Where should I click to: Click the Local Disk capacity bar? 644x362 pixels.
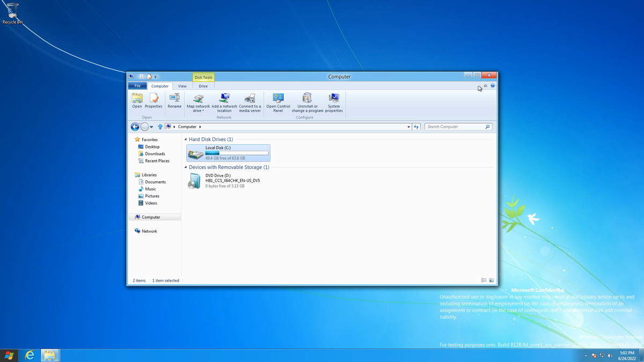pyautogui.click(x=237, y=153)
